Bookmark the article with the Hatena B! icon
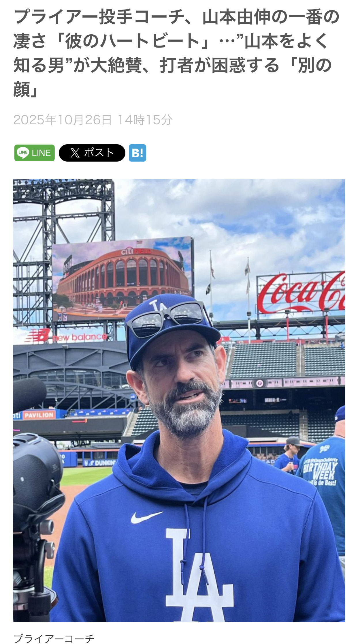The height and width of the screenshot is (644, 358). 137,153
